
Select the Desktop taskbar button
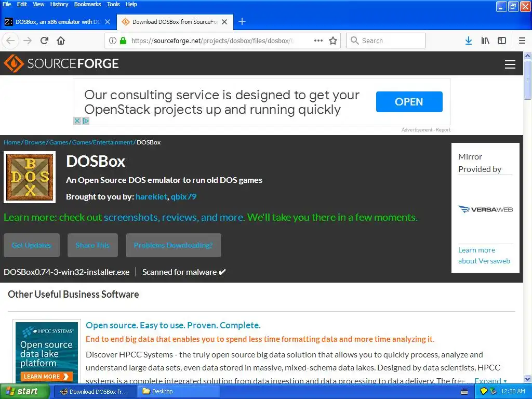[x=178, y=392]
